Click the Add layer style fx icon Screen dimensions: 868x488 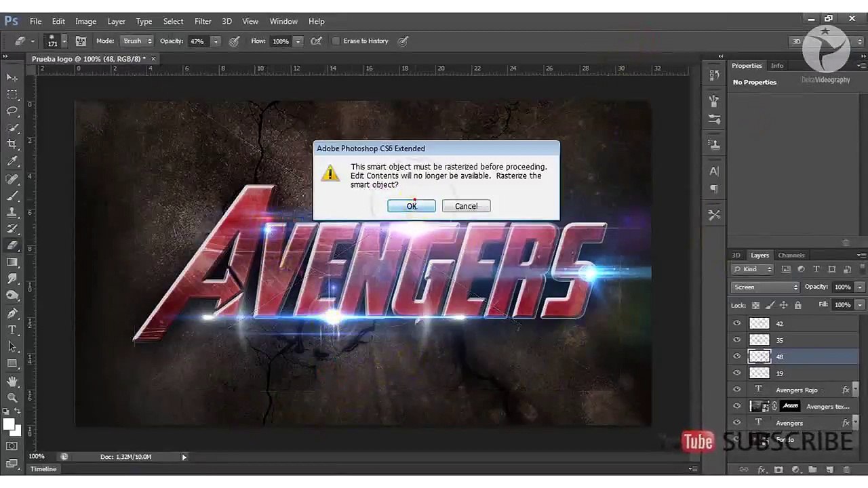(x=762, y=470)
